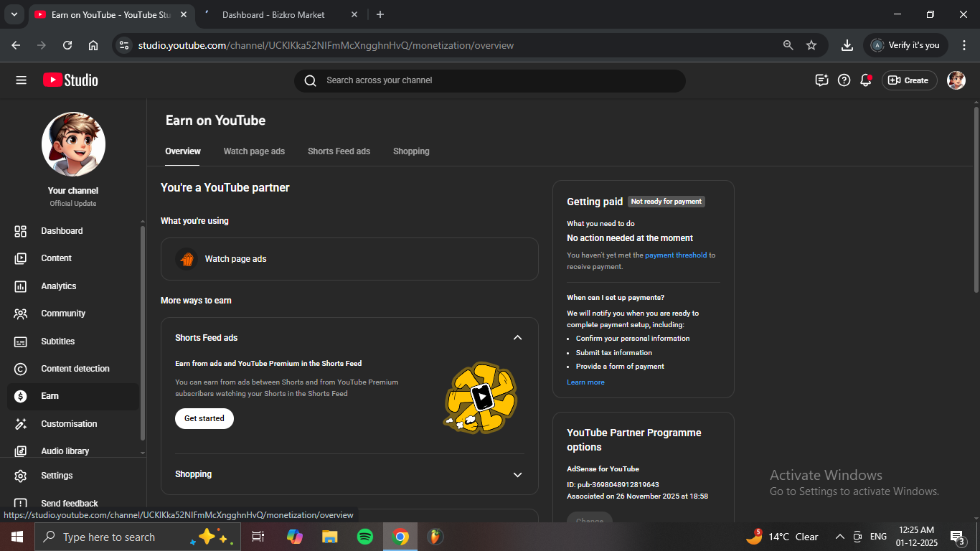
Task: Open the Help question mark icon
Action: (844, 80)
